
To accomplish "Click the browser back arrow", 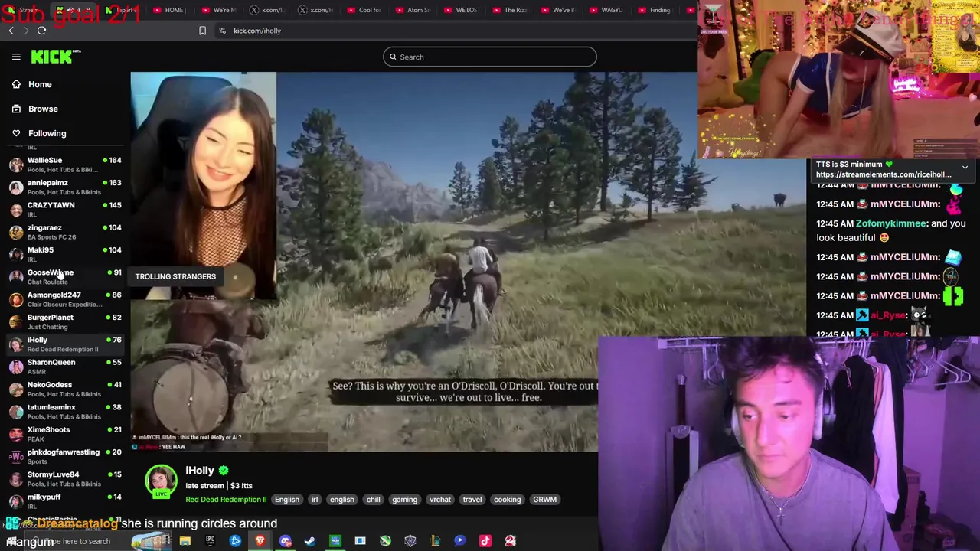I will click(x=11, y=31).
